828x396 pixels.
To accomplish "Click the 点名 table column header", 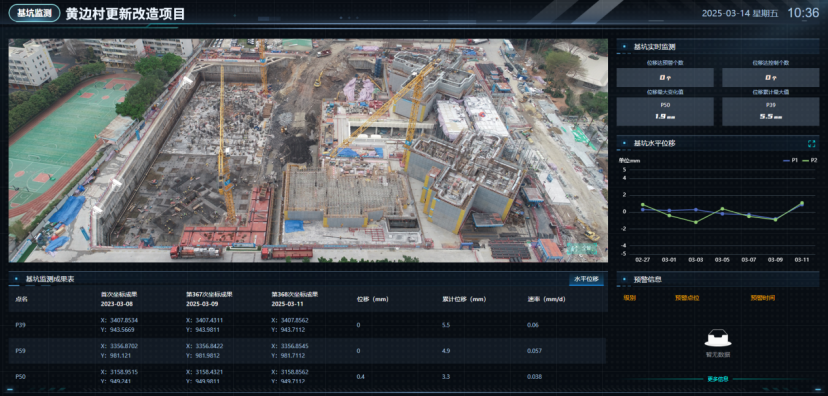I will [x=21, y=299].
